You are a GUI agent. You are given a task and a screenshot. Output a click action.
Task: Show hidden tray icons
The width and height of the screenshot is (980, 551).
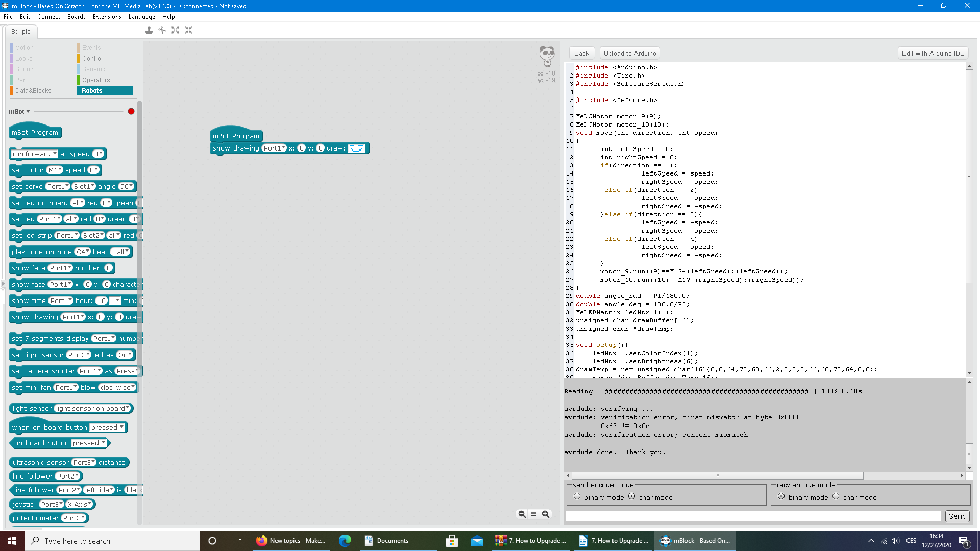(x=871, y=541)
